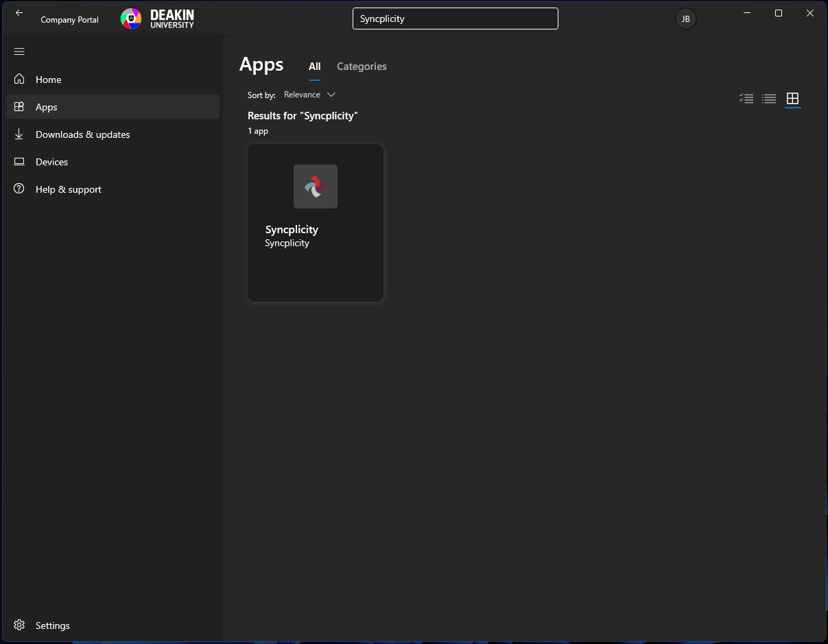This screenshot has width=828, height=644.
Task: Toggle the hamburger navigation menu
Action: pyautogui.click(x=19, y=51)
